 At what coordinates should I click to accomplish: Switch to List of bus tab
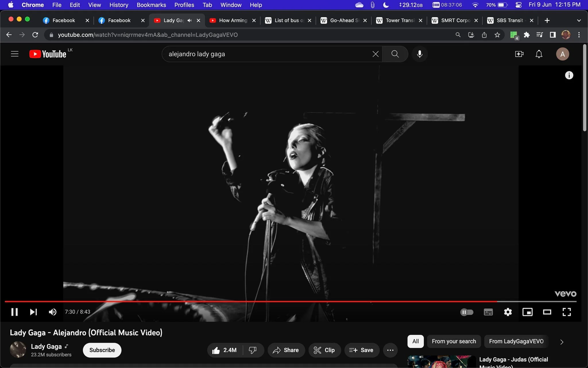(289, 20)
